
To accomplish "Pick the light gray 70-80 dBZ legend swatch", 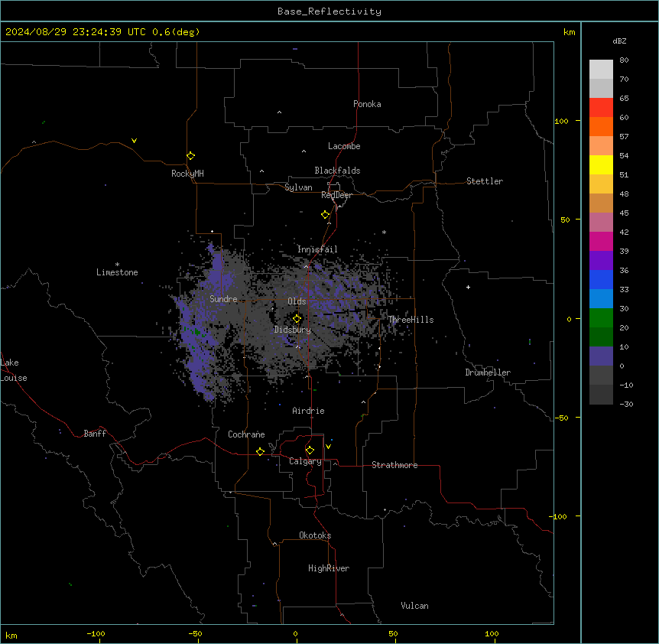I will point(601,69).
